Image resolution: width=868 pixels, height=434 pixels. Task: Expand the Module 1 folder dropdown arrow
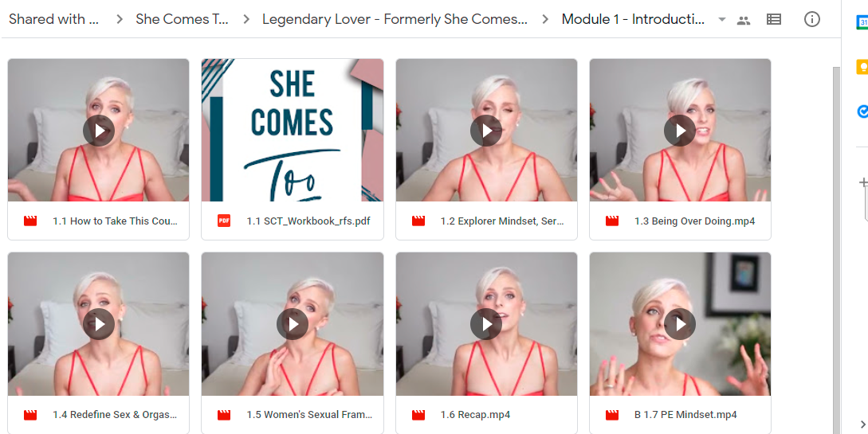click(x=721, y=20)
